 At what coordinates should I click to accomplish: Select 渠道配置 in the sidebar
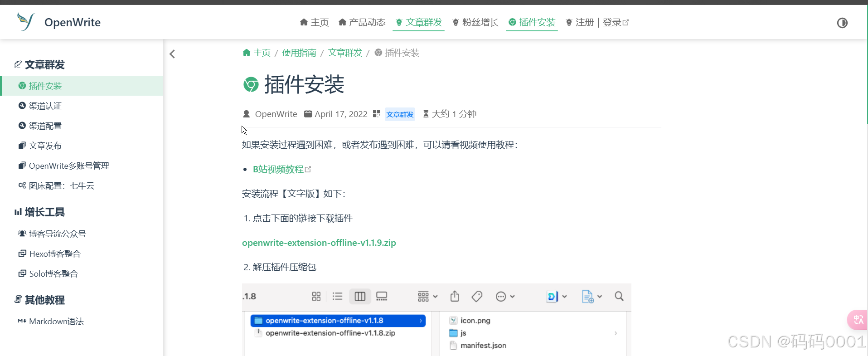[x=82, y=126]
